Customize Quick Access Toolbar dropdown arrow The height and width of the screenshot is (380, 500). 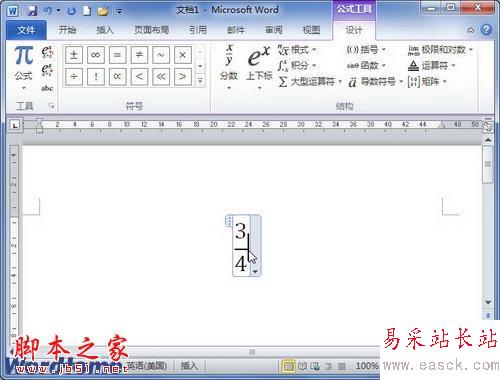pyautogui.click(x=119, y=11)
